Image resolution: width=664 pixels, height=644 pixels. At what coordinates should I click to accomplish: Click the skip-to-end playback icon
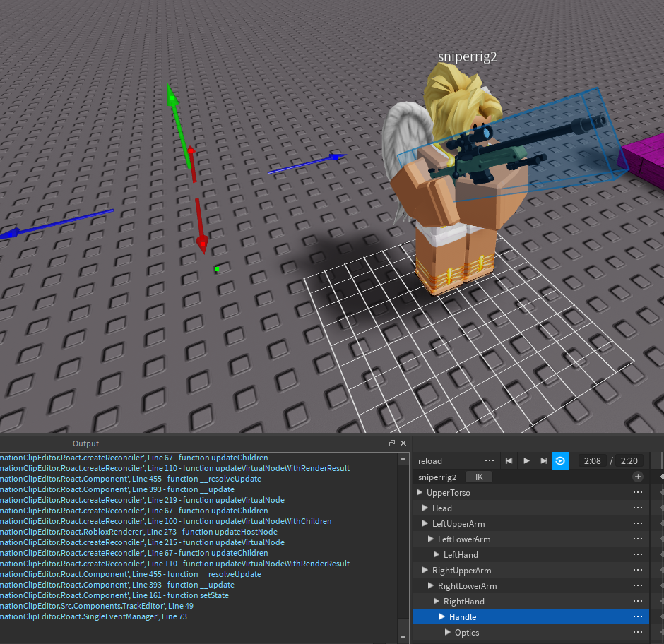(543, 460)
